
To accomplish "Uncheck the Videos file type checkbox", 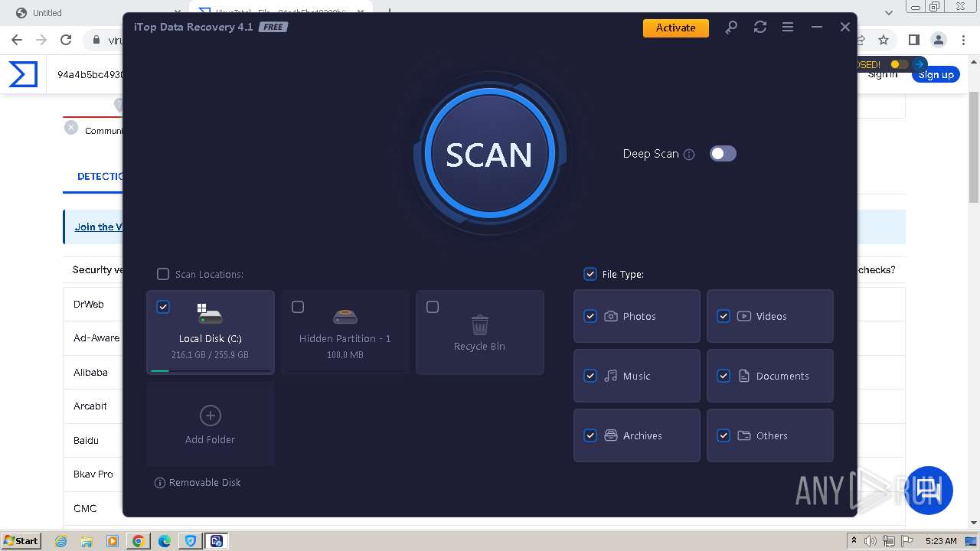I will (x=724, y=316).
